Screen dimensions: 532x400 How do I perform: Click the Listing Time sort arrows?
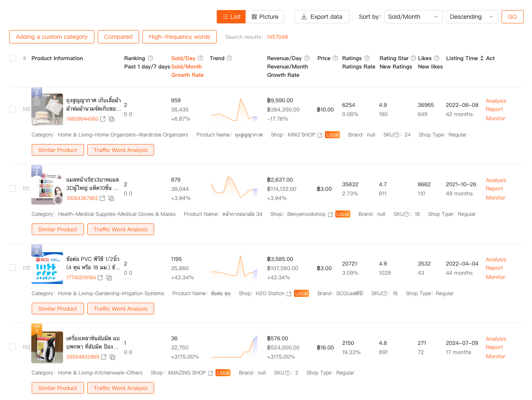tap(482, 58)
